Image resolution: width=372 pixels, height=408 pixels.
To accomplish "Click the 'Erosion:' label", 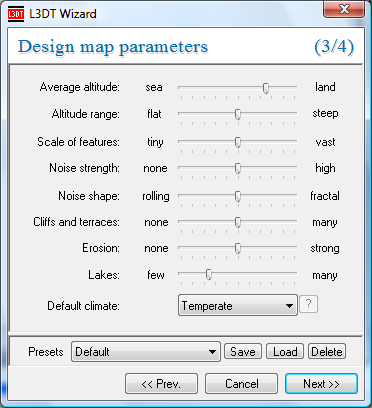I will click(x=101, y=248).
